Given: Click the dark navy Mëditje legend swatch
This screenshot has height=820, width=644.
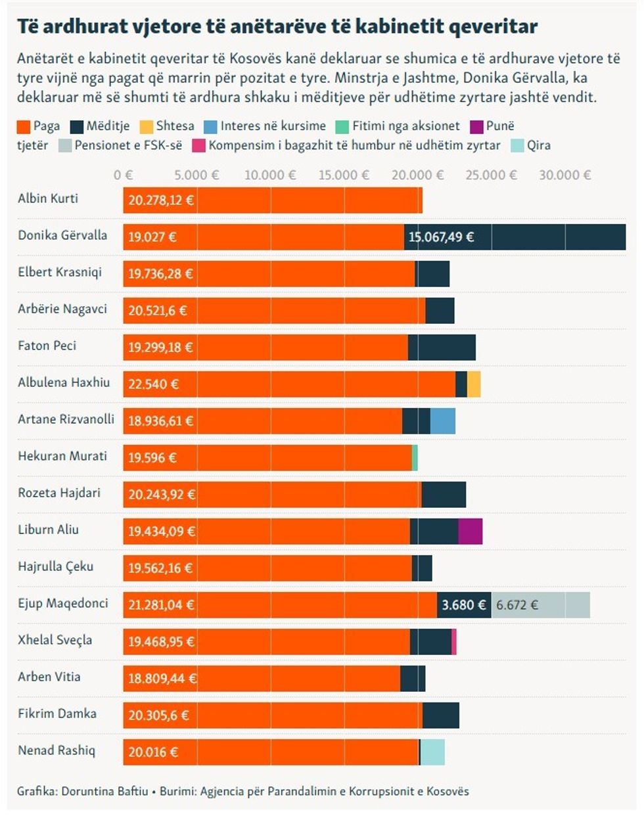Looking at the screenshot, I should pyautogui.click(x=77, y=126).
